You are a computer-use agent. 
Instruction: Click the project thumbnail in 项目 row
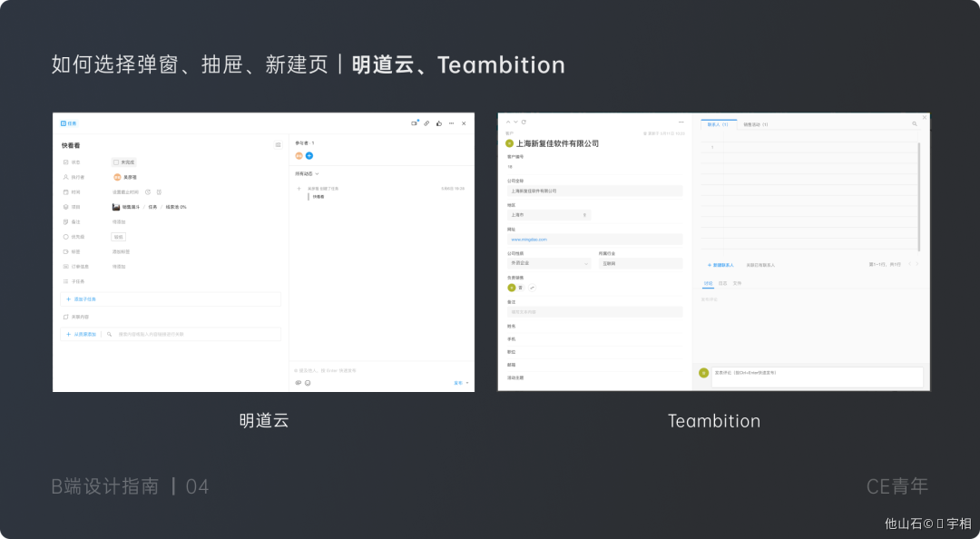tap(115, 207)
